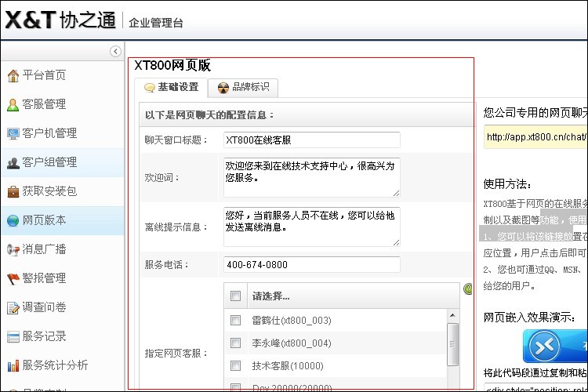Screen dimensions: 588x392
Task: Switch to the 基础设置 tab
Action: [171, 87]
